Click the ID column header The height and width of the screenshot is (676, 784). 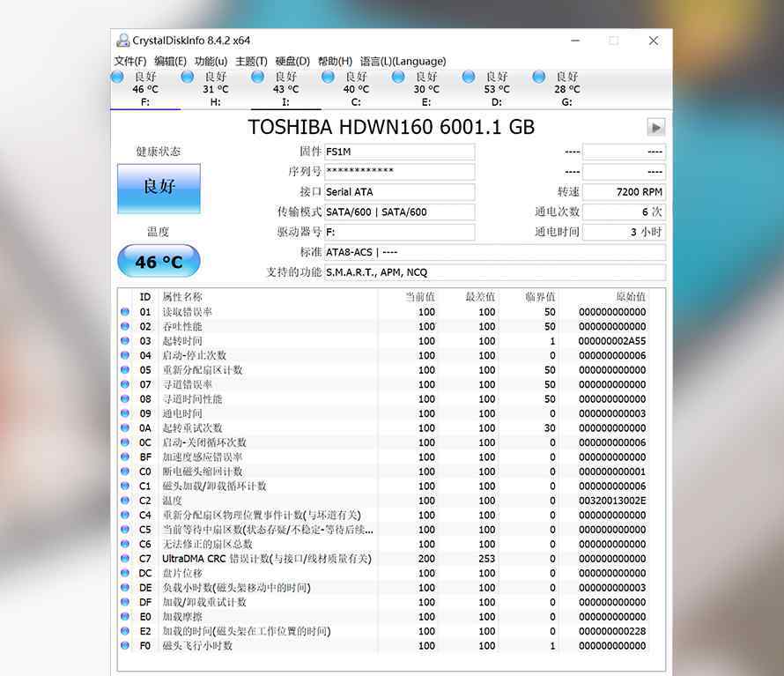point(145,297)
